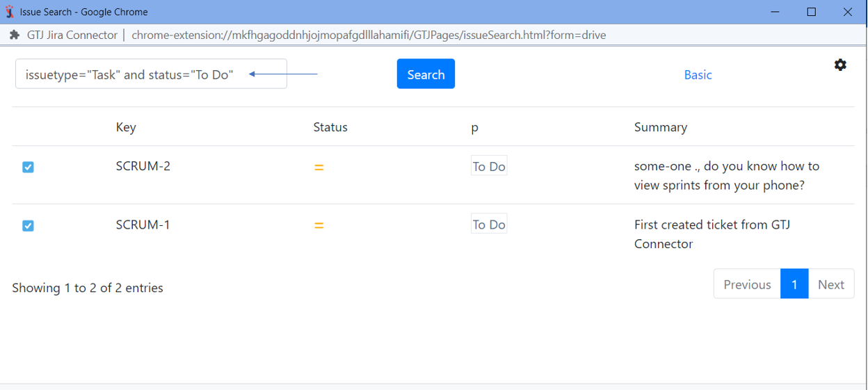Maximize the Issue Search window
This screenshot has height=390, width=868.
pyautogui.click(x=811, y=12)
